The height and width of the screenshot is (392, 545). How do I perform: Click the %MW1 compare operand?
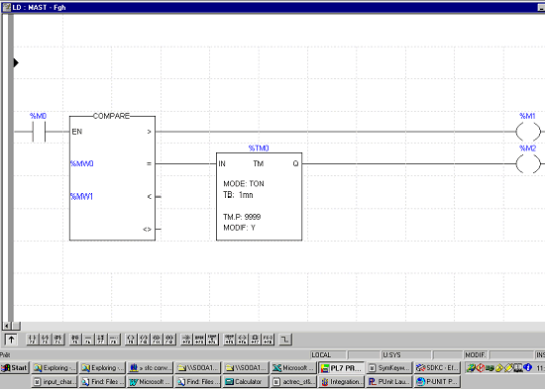pos(81,197)
